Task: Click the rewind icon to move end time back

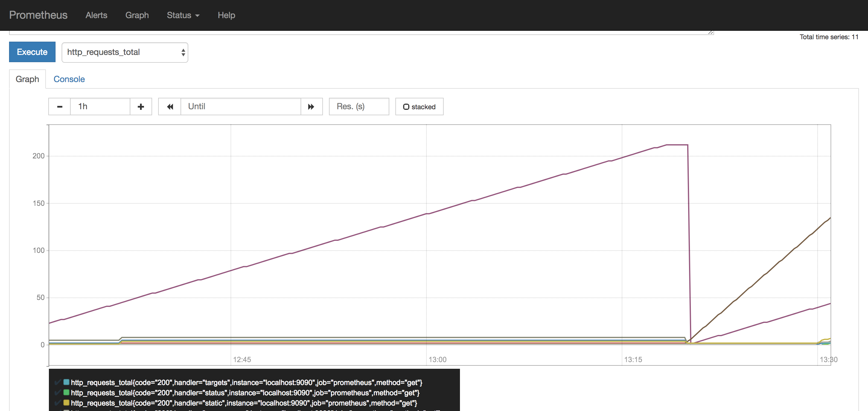Action: pos(170,107)
